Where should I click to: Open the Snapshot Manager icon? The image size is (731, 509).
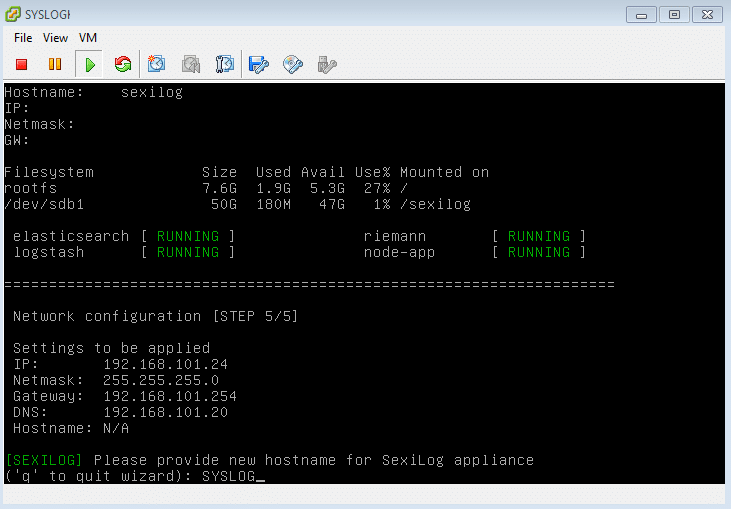point(225,64)
